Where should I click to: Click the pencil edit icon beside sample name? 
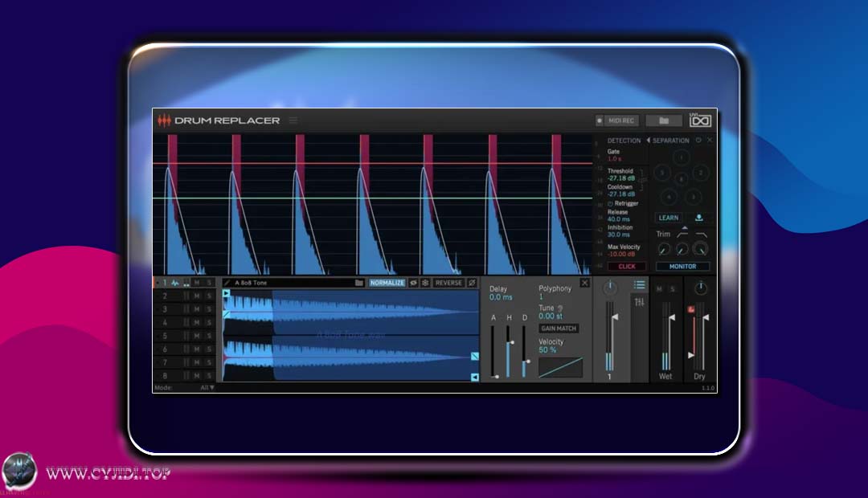click(x=227, y=283)
